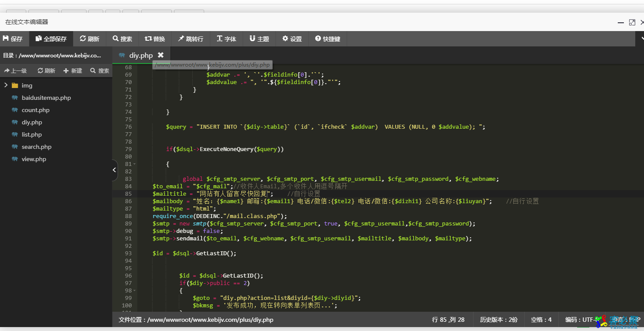Fold the code block at line 98
The width and height of the screenshot is (644, 331).
click(x=134, y=291)
